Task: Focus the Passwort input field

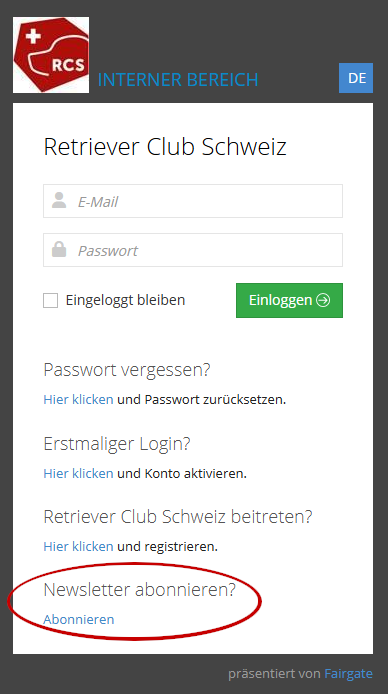Action: 193,250
